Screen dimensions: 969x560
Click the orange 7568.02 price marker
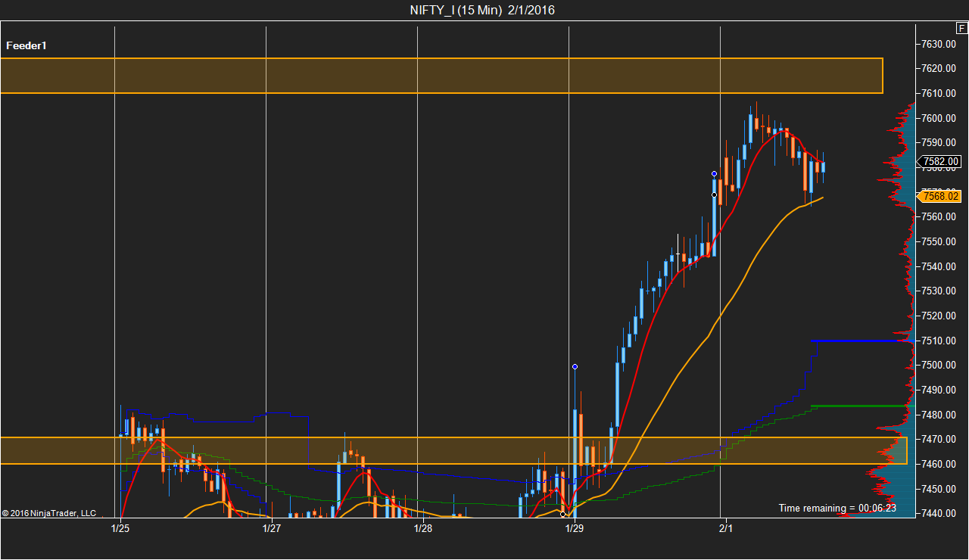pyautogui.click(x=939, y=197)
